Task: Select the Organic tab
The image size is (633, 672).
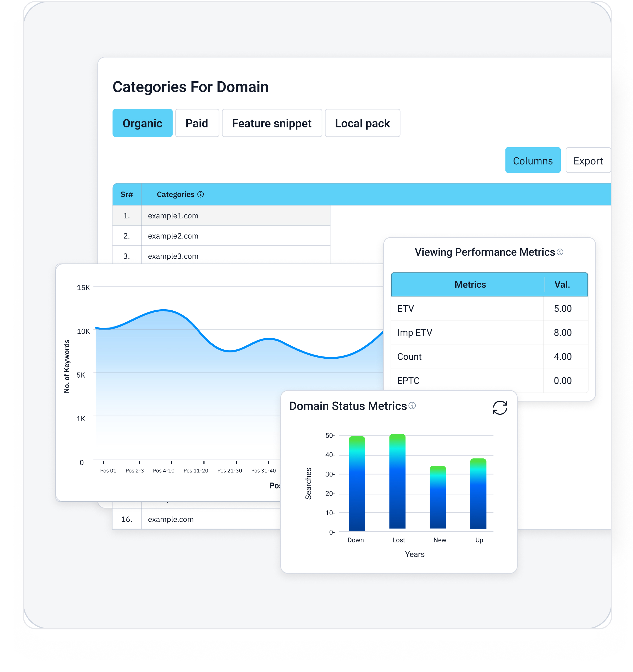Action: pyautogui.click(x=142, y=123)
